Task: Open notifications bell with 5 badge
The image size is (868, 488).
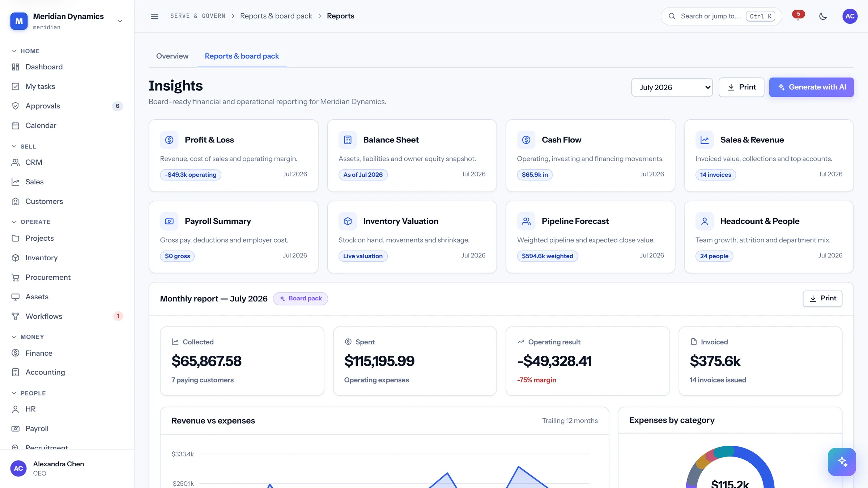Action: point(798,16)
